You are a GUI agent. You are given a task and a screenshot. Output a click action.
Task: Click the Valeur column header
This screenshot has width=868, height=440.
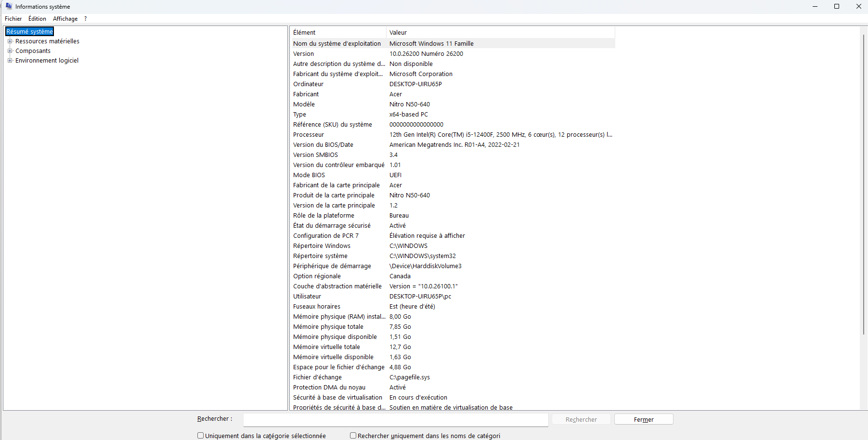(x=501, y=32)
